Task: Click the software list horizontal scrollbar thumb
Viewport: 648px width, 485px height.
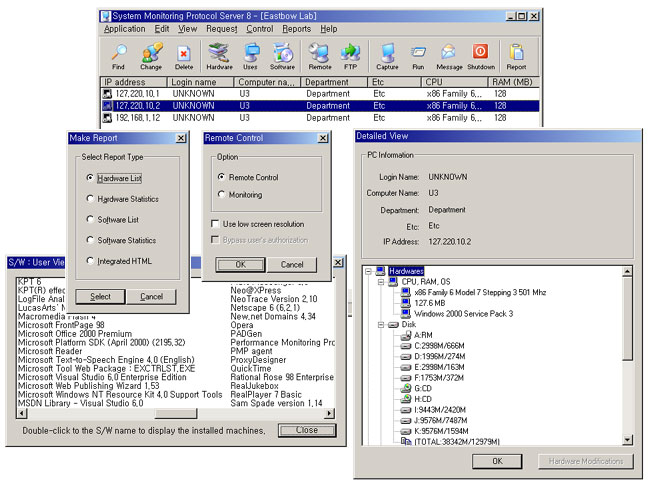Action: tap(176, 413)
